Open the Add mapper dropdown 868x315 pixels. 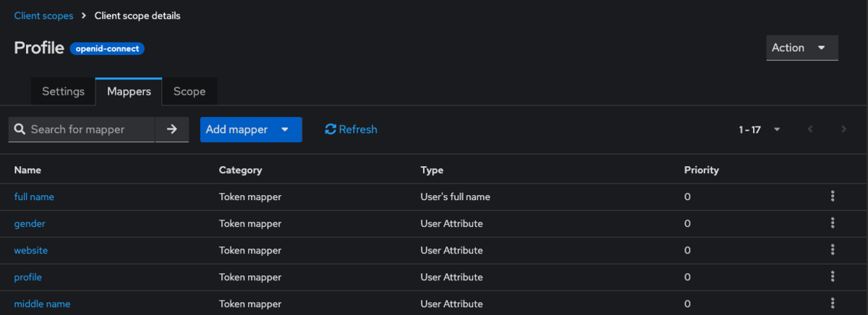(251, 129)
